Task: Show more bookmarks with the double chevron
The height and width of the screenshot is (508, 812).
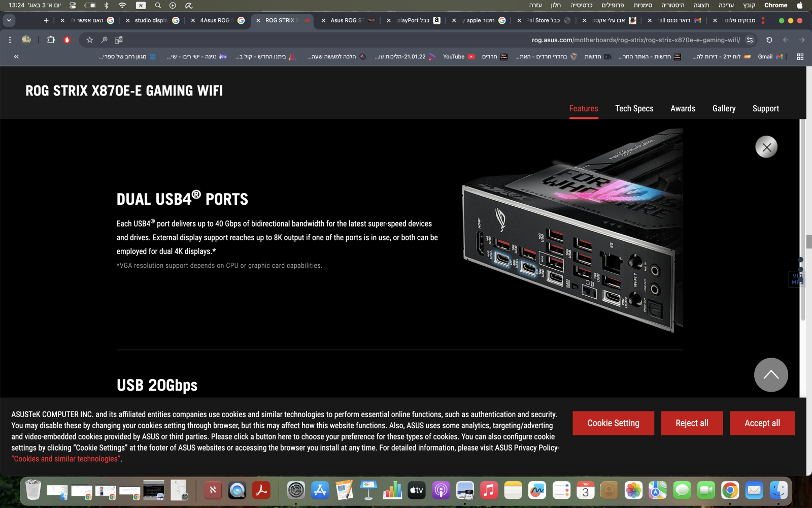Action: pyautogui.click(x=16, y=57)
